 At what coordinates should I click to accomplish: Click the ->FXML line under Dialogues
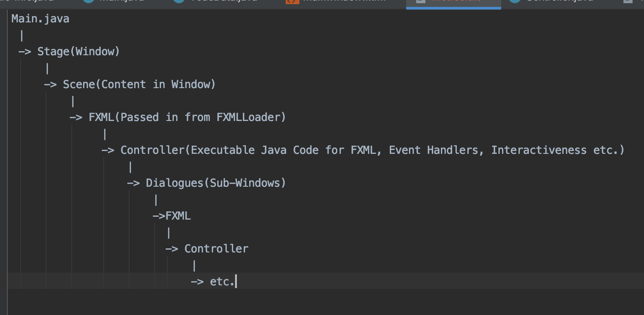tap(172, 216)
